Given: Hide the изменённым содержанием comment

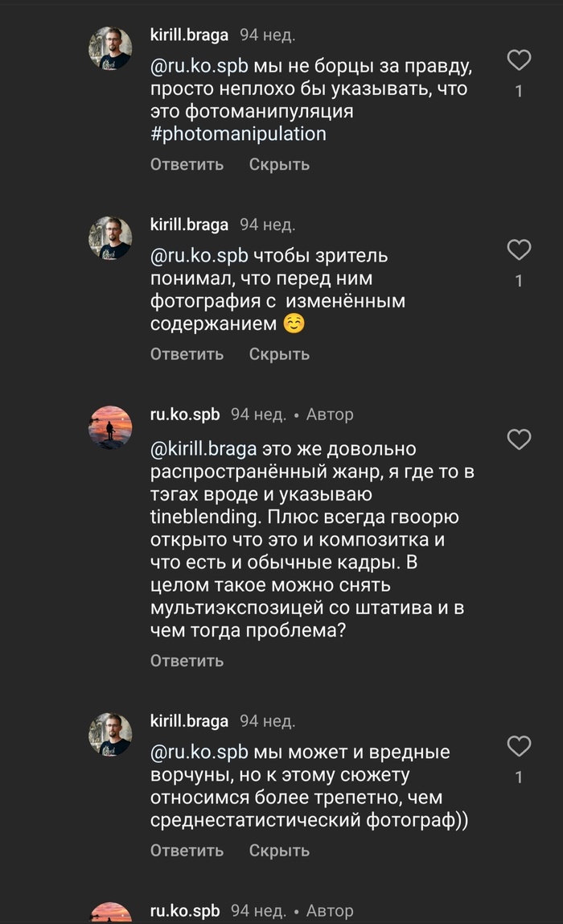Looking at the screenshot, I should tap(279, 354).
